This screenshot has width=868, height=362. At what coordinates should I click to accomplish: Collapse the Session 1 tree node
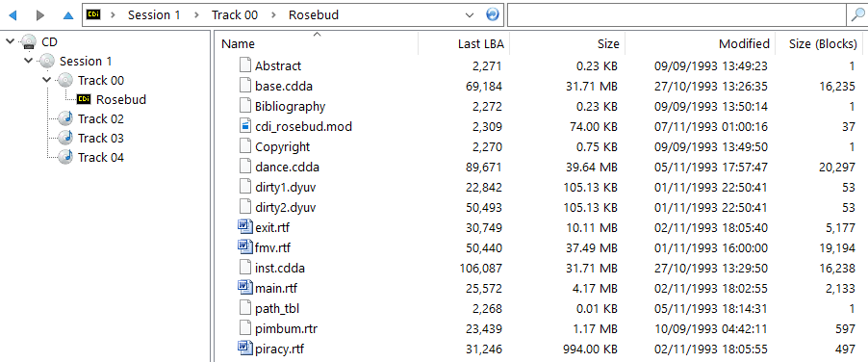tap(29, 61)
